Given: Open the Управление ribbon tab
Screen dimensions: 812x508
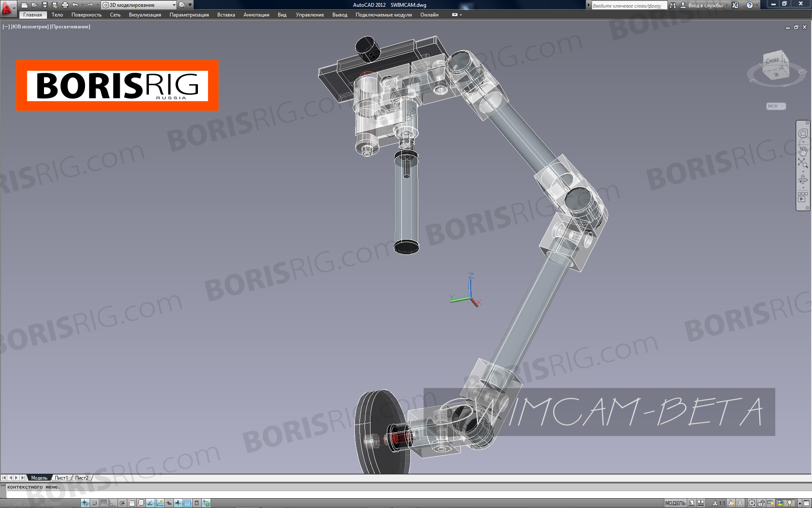Looking at the screenshot, I should click(x=310, y=15).
